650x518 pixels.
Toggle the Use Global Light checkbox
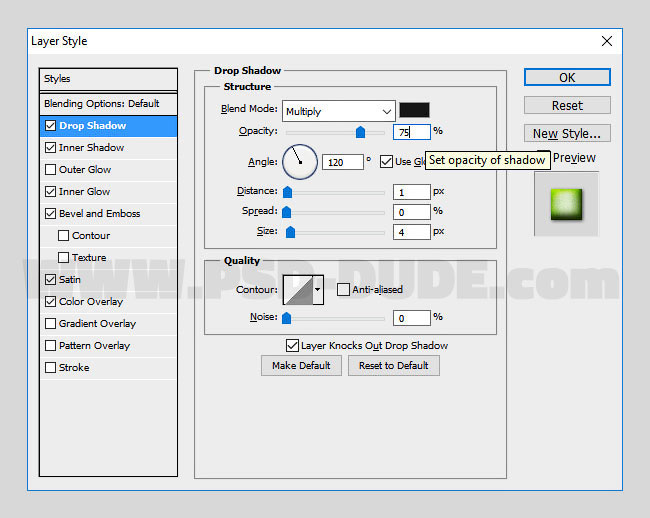pyautogui.click(x=386, y=162)
